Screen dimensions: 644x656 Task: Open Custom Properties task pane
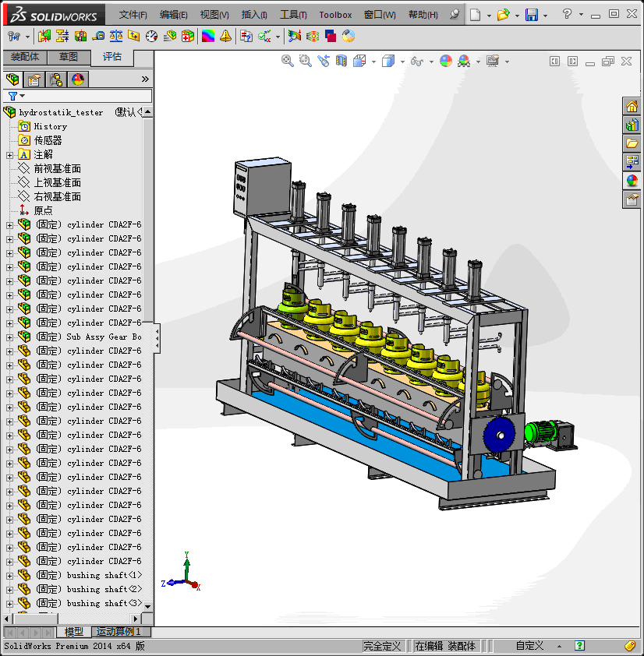(x=632, y=199)
